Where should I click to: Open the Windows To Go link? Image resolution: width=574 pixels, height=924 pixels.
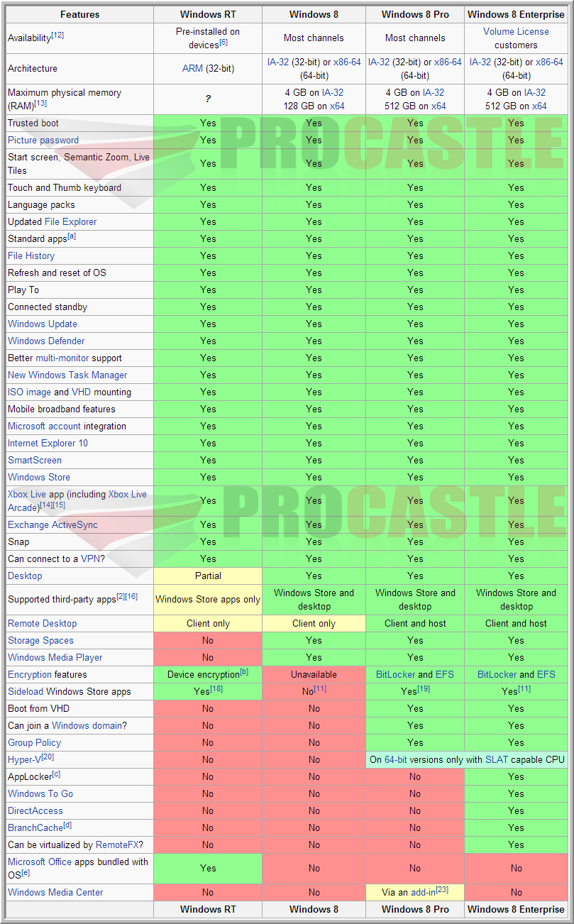coord(40,794)
